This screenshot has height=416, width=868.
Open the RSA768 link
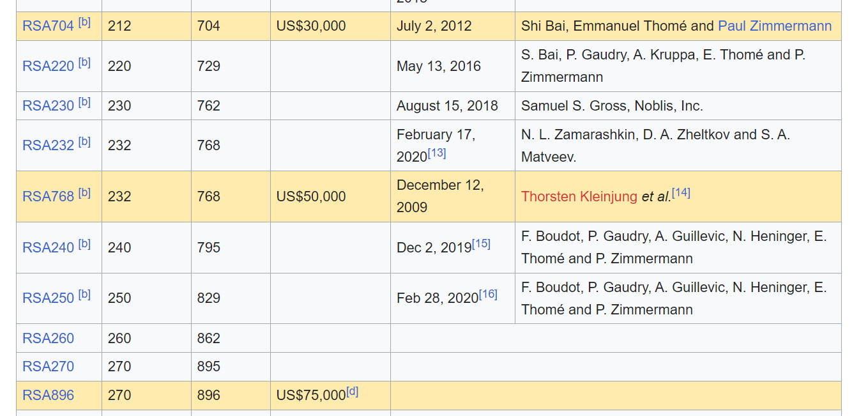point(48,197)
